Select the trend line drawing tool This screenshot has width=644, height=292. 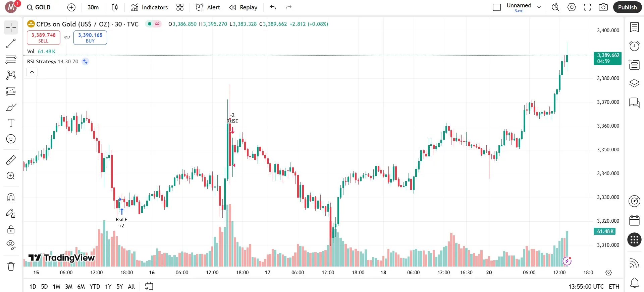11,43
